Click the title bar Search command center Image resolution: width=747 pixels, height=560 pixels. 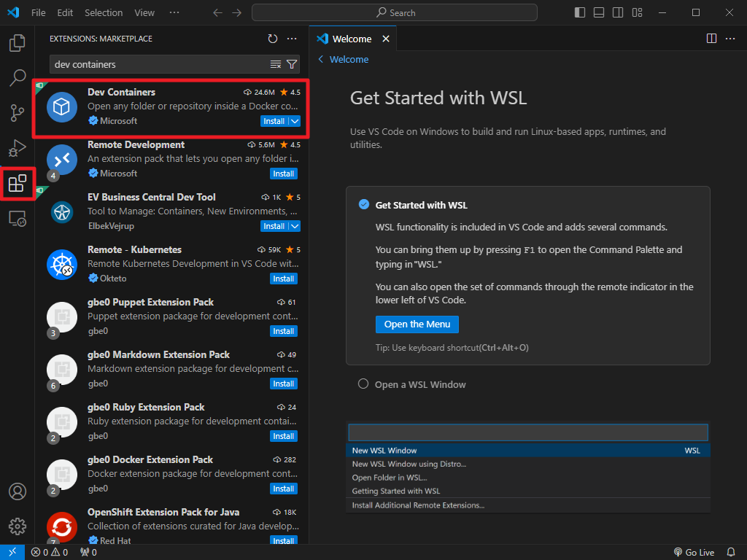pyautogui.click(x=395, y=12)
